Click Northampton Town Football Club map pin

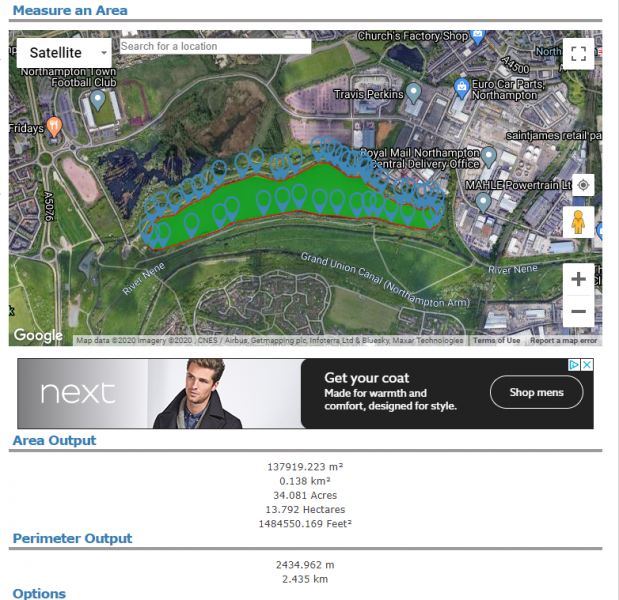(x=98, y=99)
